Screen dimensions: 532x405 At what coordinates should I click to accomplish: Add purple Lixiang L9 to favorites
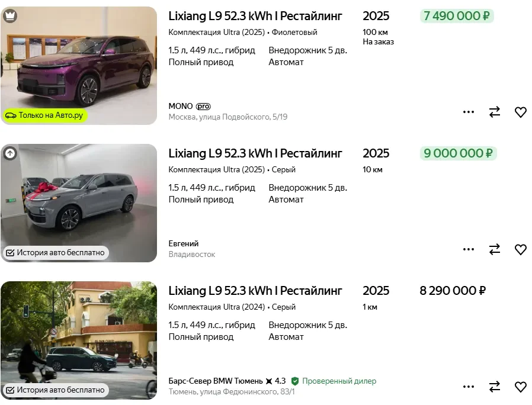520,112
